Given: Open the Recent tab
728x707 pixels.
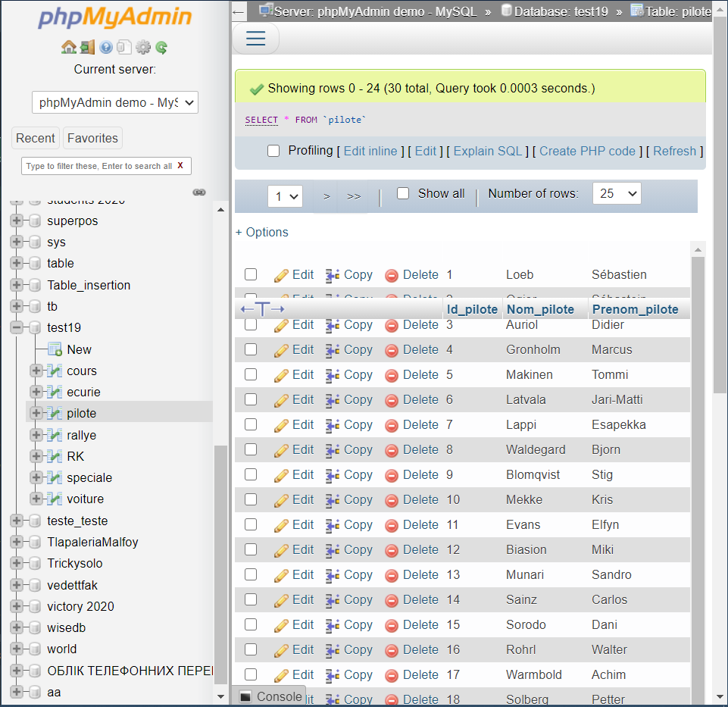Looking at the screenshot, I should coord(36,138).
